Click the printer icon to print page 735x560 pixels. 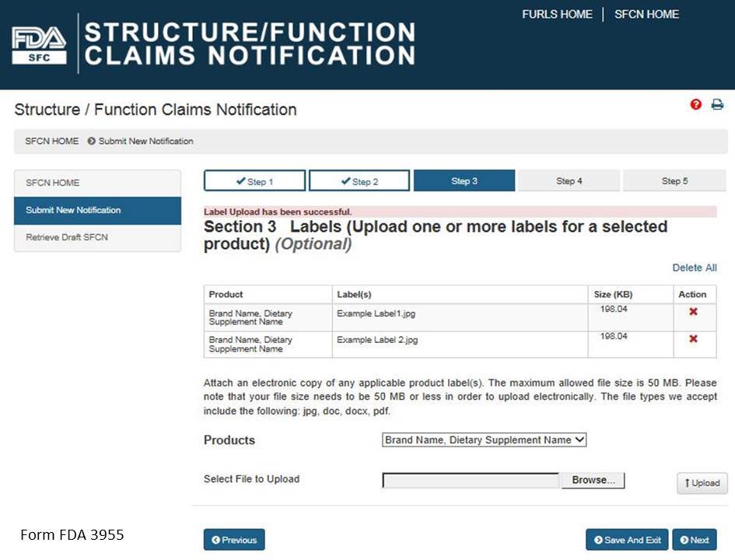[717, 104]
